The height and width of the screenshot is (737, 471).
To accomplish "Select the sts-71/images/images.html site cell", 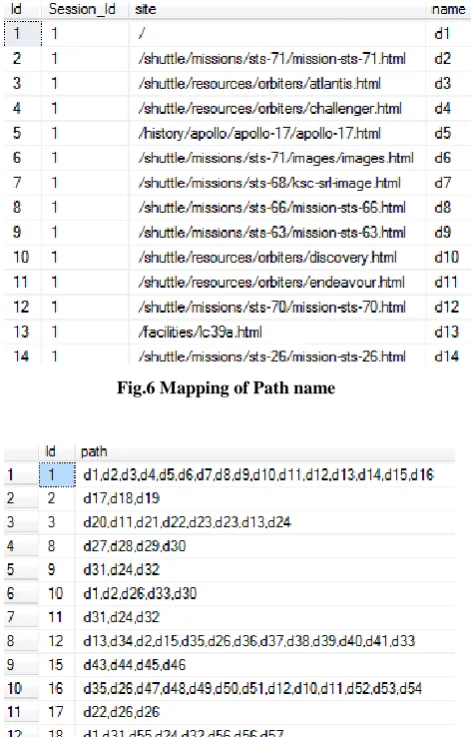I will tap(276, 158).
